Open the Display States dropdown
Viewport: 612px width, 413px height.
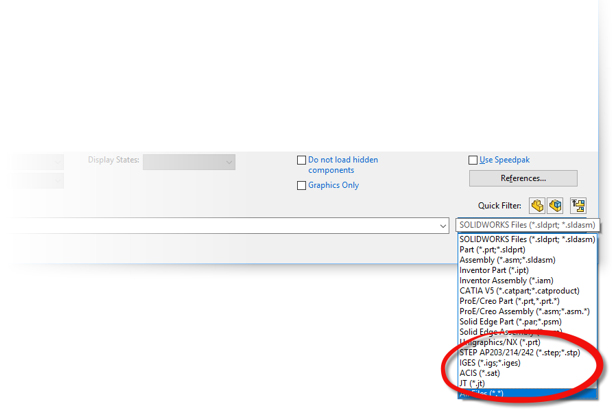(x=189, y=162)
